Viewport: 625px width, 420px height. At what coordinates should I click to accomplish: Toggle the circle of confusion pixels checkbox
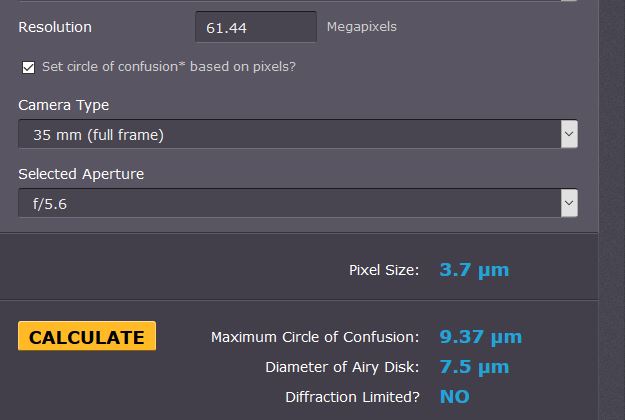click(x=28, y=68)
